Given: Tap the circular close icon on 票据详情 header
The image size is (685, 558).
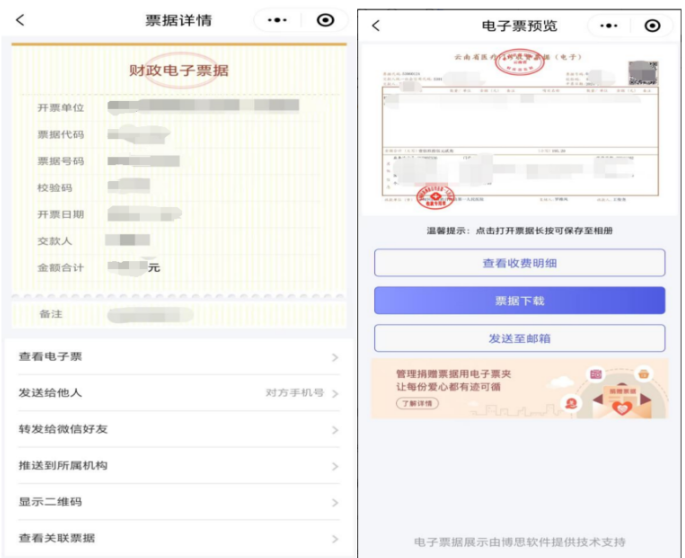Looking at the screenshot, I should pos(325,20).
